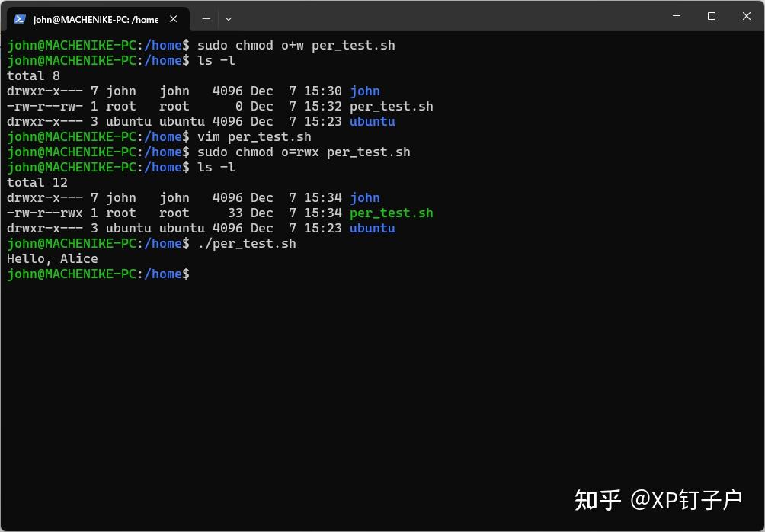Viewport: 765px width, 532px height.
Task: Click the 'total 8' output line
Action: [x=34, y=75]
